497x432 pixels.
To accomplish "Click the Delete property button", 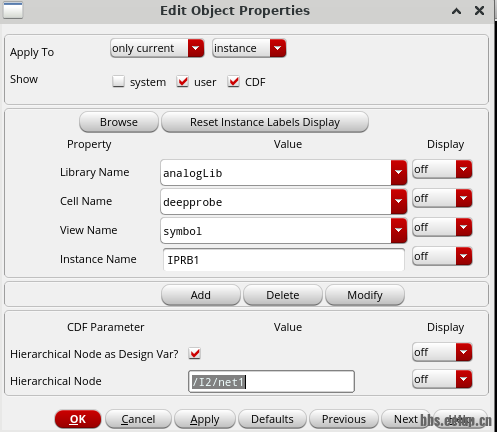I will tap(283, 295).
